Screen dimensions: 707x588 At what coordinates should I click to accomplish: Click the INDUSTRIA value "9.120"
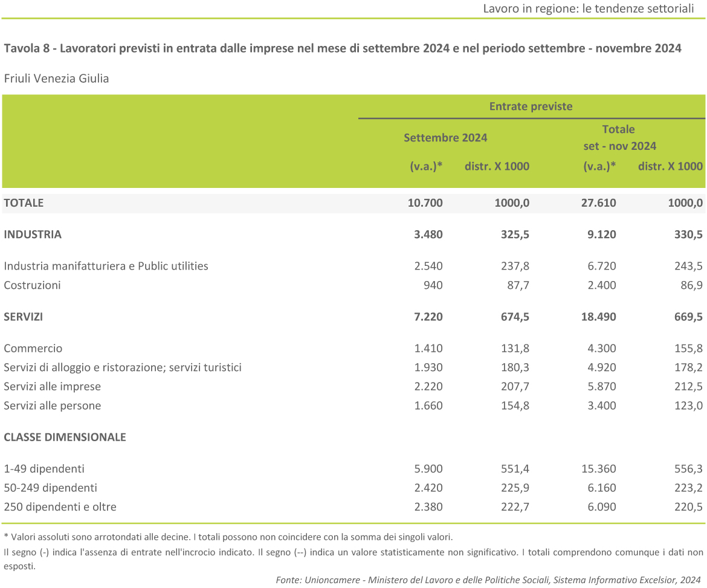tap(601, 234)
